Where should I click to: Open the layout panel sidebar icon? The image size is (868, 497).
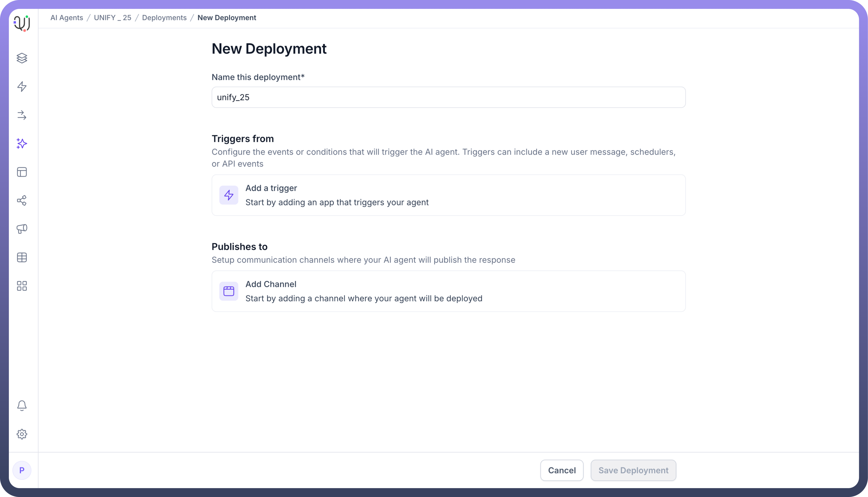coord(22,172)
